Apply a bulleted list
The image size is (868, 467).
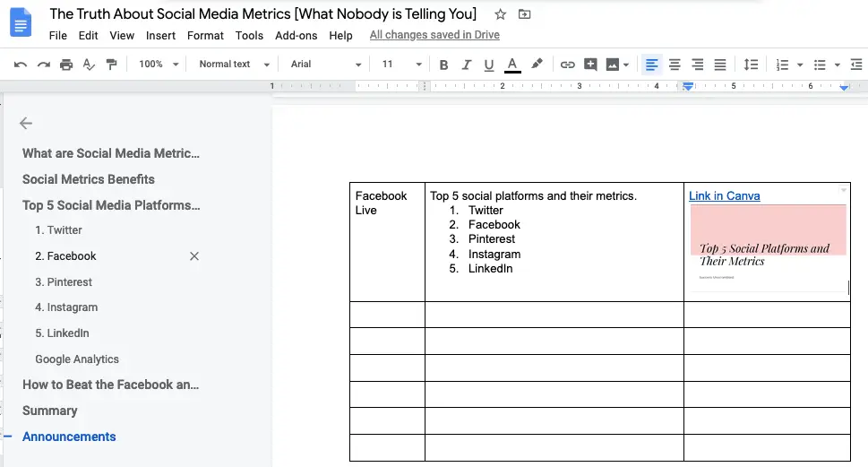click(x=820, y=65)
